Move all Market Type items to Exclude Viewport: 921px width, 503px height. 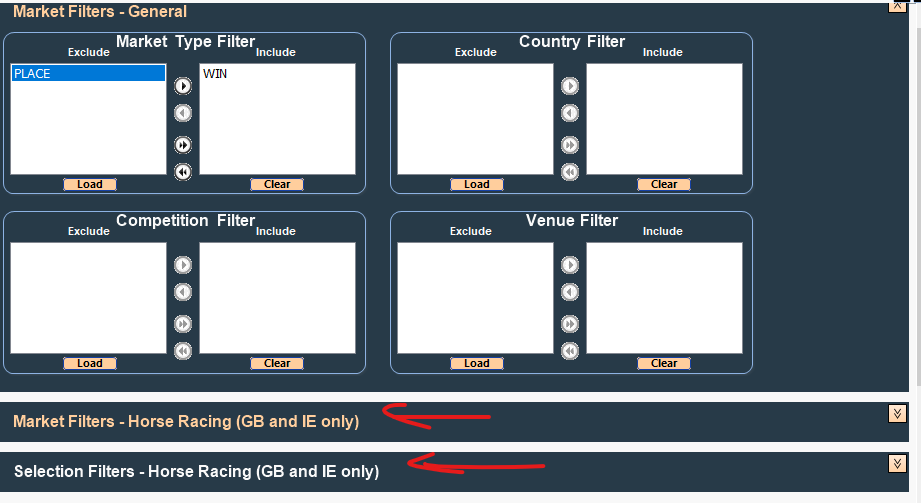183,172
